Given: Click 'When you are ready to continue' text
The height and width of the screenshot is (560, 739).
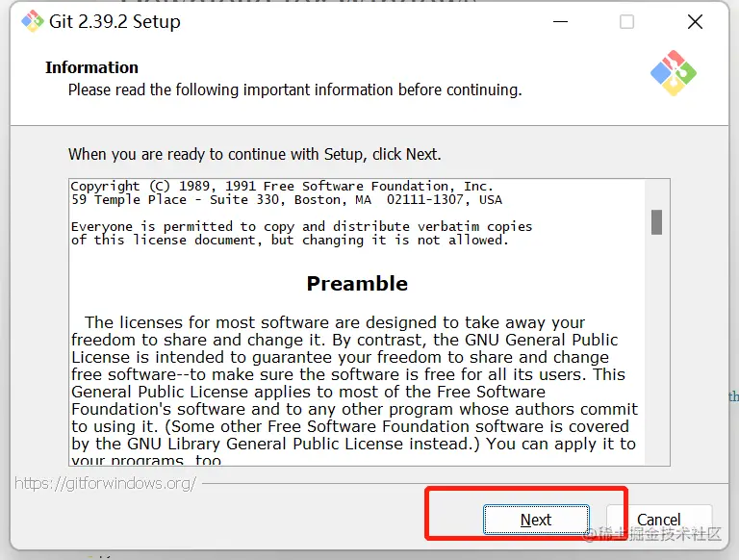Looking at the screenshot, I should click(x=254, y=154).
